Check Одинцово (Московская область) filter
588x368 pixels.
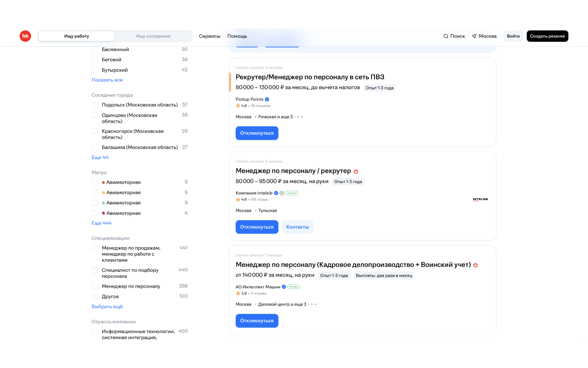pos(95,115)
